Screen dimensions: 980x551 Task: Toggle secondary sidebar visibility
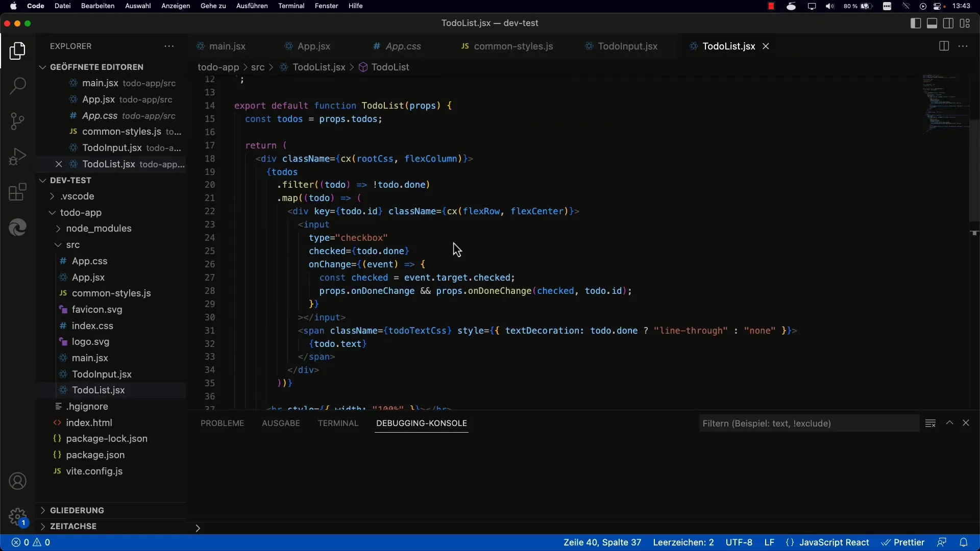pyautogui.click(x=948, y=23)
